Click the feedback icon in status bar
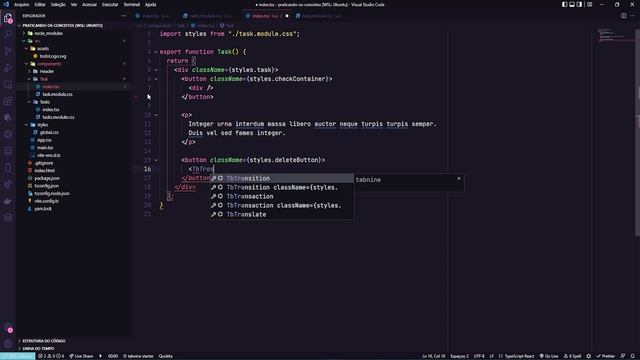 tap(623, 356)
